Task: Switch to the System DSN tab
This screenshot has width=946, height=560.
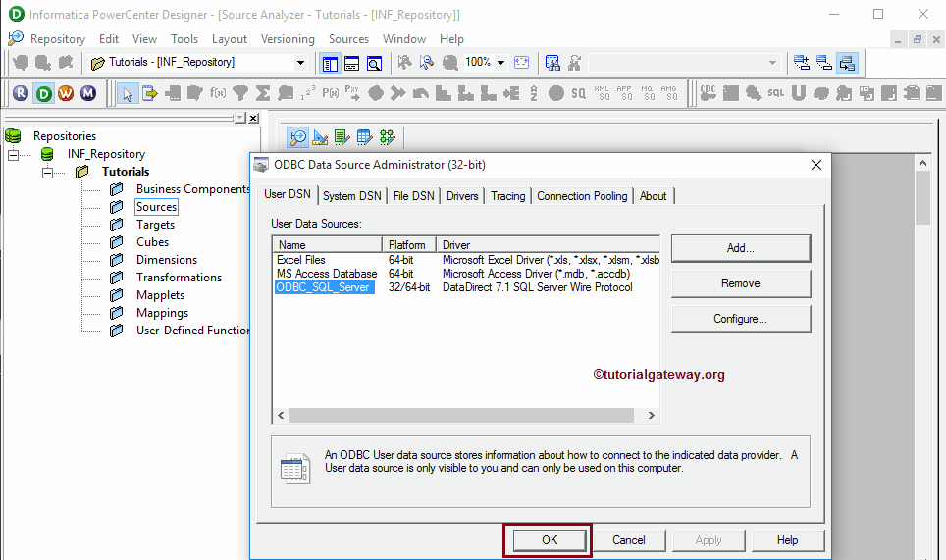Action: 351,196
